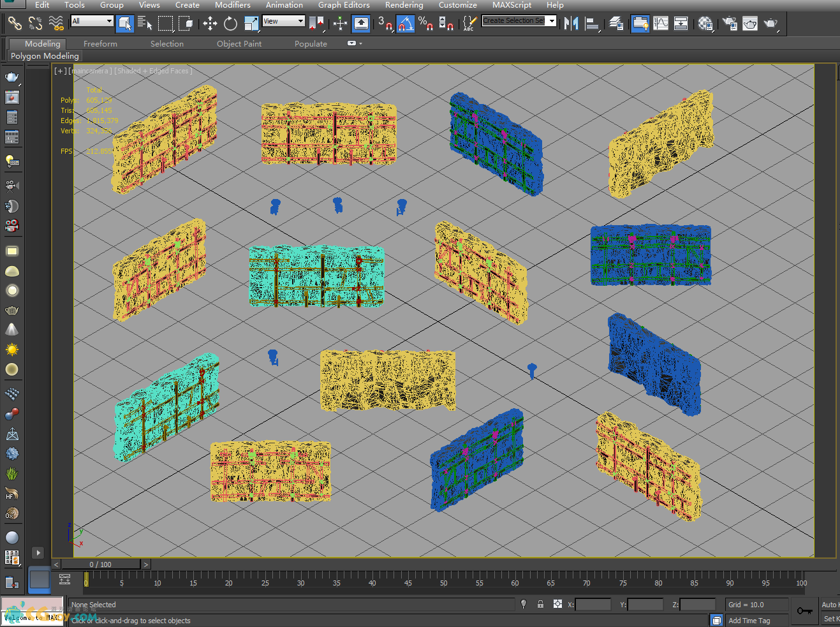840x627 pixels.
Task: Click the time slider 0 / 100 handle
Action: (101, 564)
